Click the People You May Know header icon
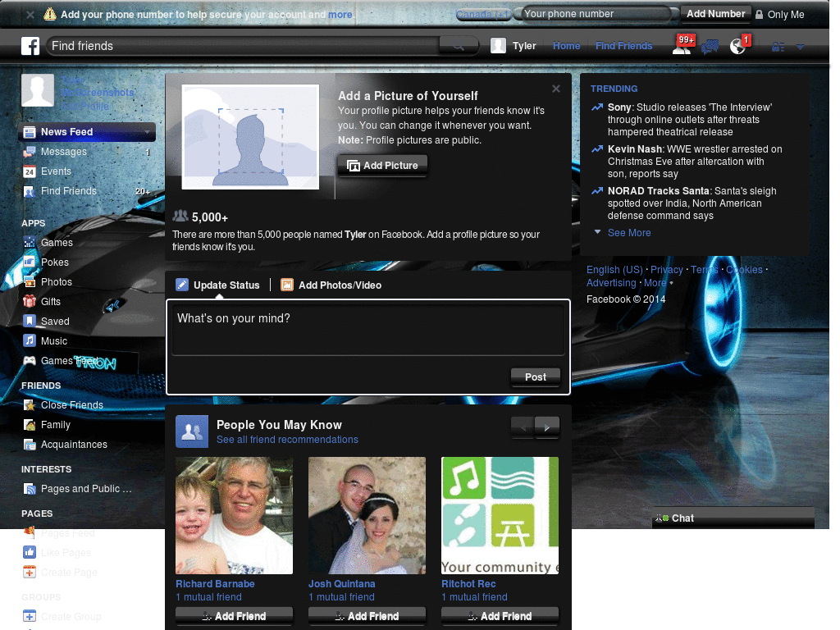 (192, 431)
